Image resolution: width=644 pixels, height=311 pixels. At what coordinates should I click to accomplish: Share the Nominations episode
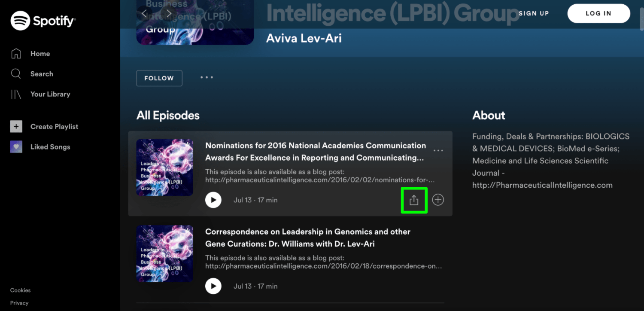pos(413,200)
